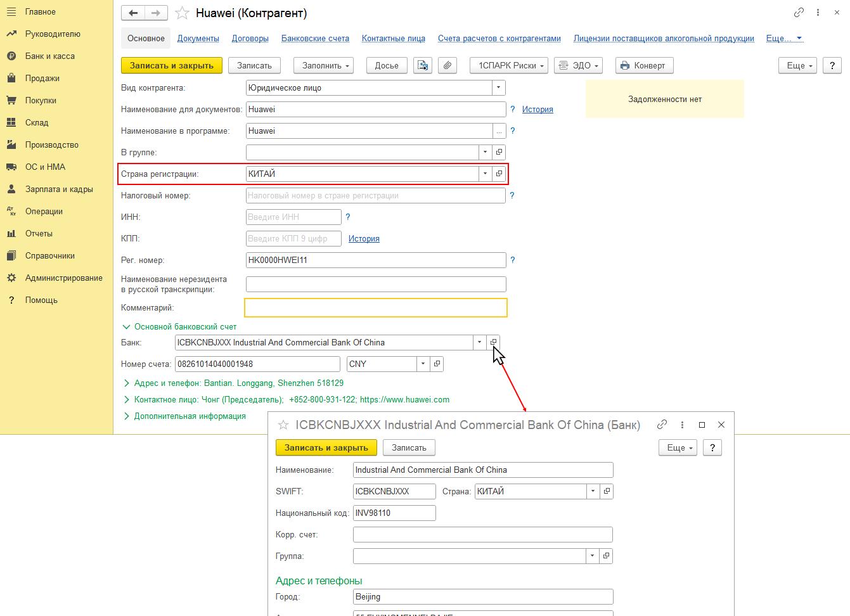Open the Заполнить dropdown button
The height and width of the screenshot is (616, 850).
coord(323,65)
